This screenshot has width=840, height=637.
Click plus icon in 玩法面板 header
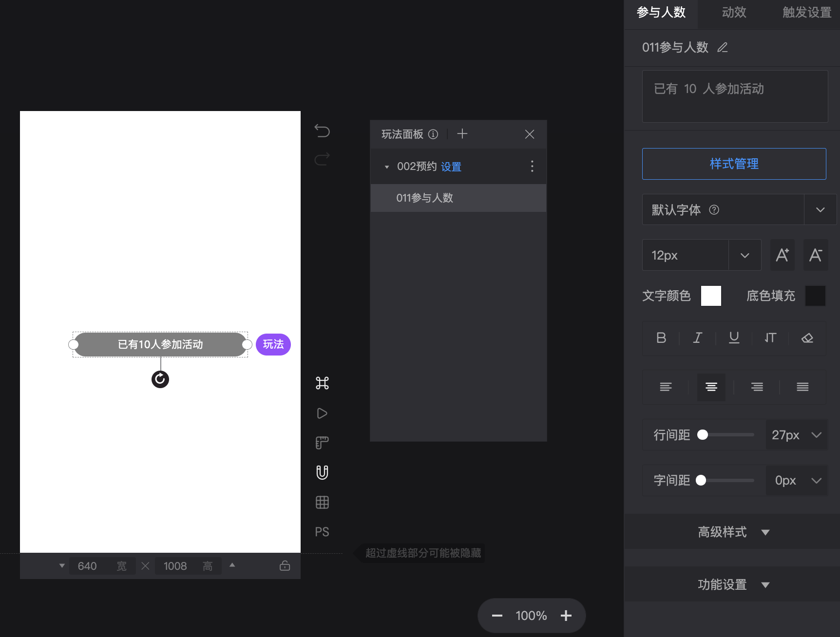462,133
